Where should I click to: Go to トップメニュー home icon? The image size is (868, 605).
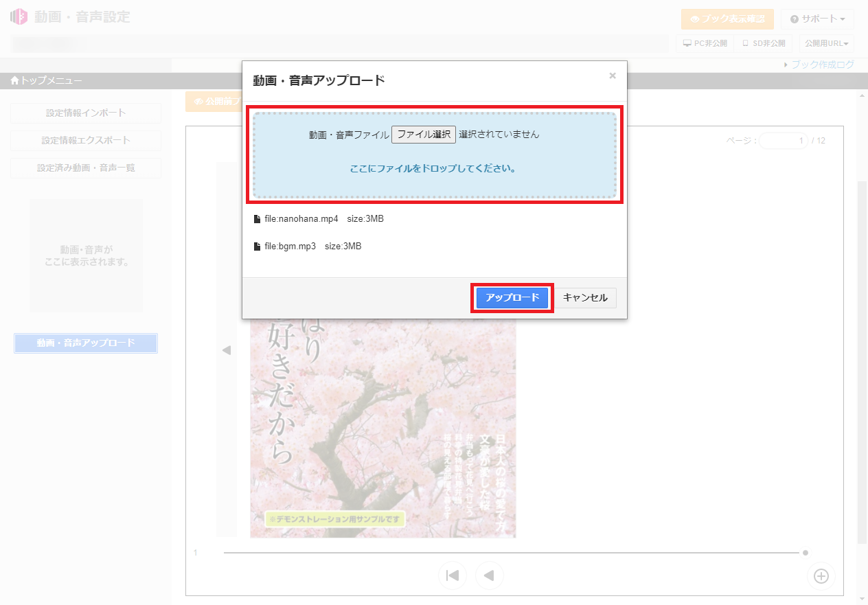coord(14,81)
